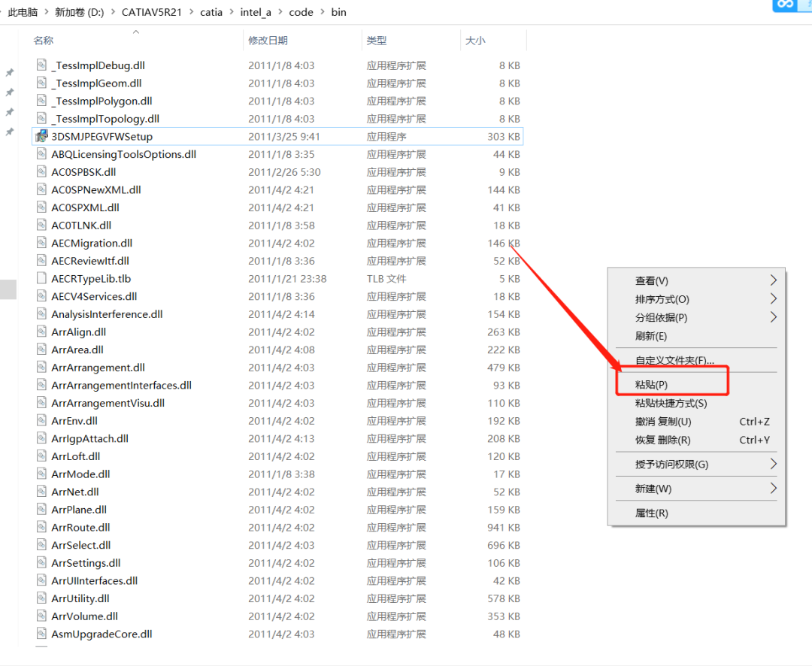The image size is (812, 666).
Task: Select 自定义文件夹(F)... menu entry
Action: (696, 361)
